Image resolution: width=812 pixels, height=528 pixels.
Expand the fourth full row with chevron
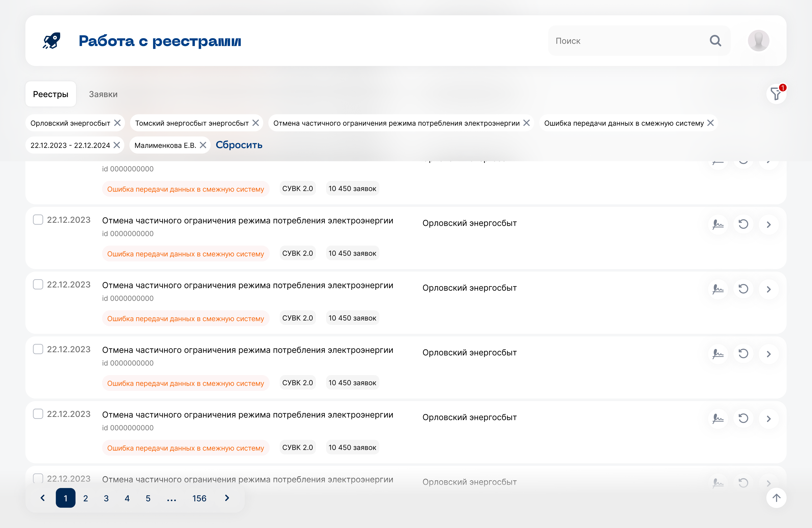pos(768,419)
